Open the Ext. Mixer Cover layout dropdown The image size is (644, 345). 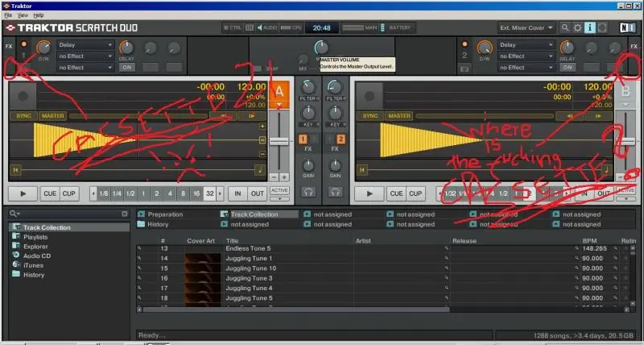[526, 27]
